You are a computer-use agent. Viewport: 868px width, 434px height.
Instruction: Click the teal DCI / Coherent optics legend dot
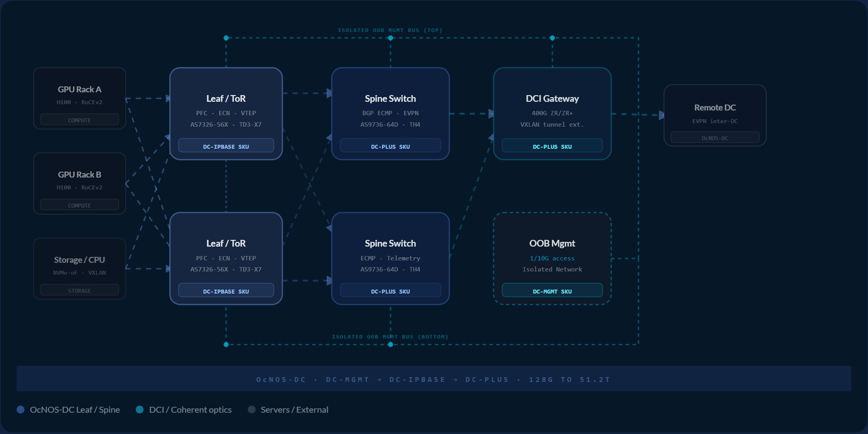(x=140, y=410)
